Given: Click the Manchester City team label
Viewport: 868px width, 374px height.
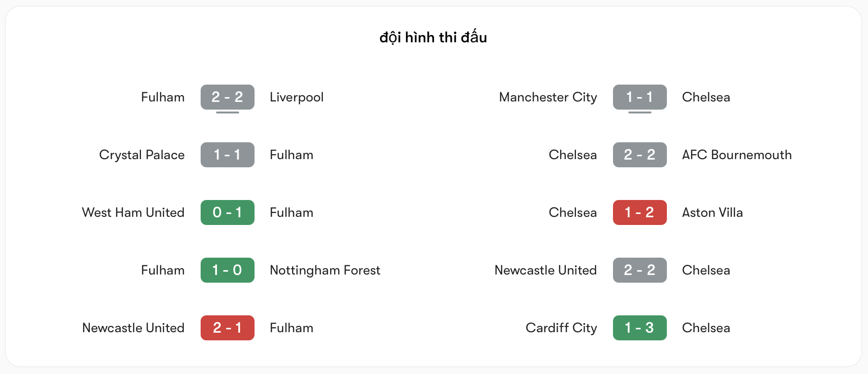Looking at the screenshot, I should coord(548,97).
